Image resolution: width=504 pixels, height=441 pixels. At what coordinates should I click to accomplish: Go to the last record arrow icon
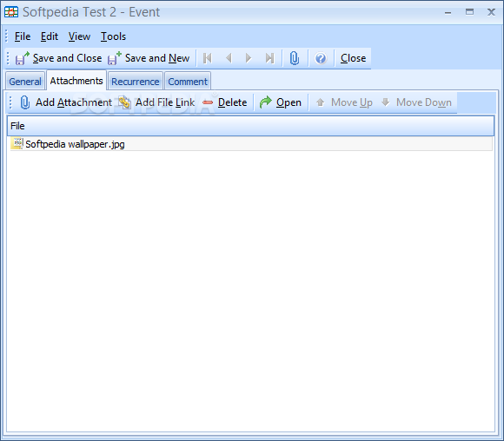point(269,58)
